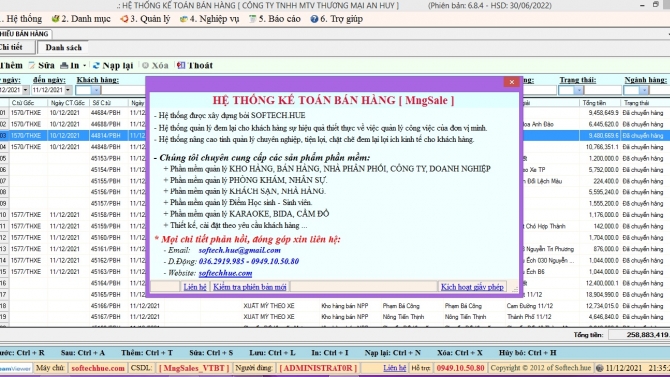The width and height of the screenshot is (670, 377).
Task: Open the 6. Trợ giúp menu
Action: (336, 19)
